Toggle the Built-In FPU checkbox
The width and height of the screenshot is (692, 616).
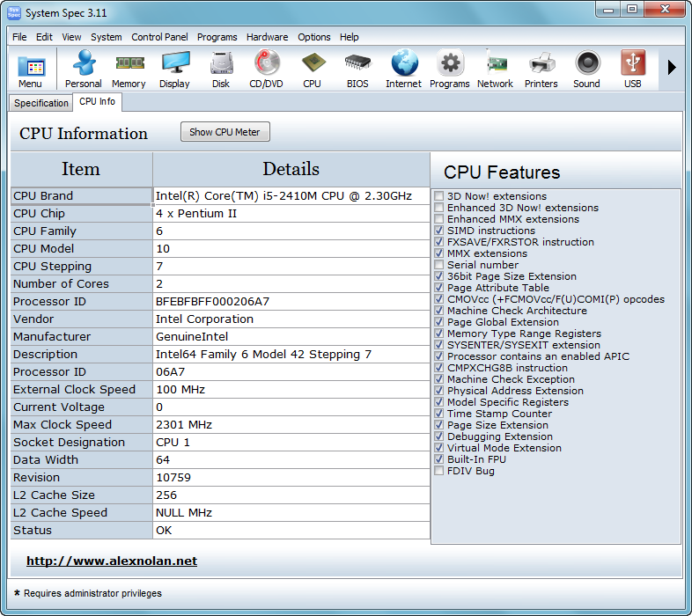(438, 459)
